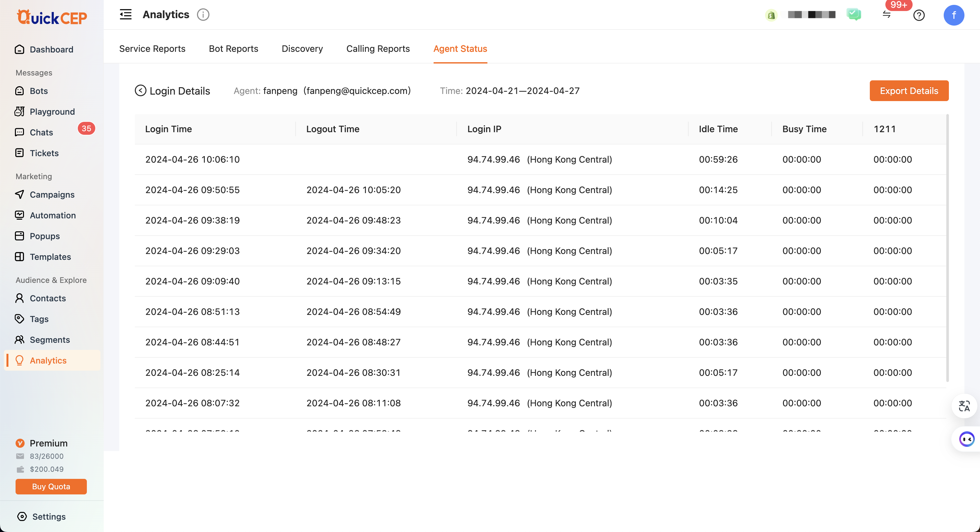Click logout time 2024-04-26 08:30:31

pyautogui.click(x=354, y=372)
